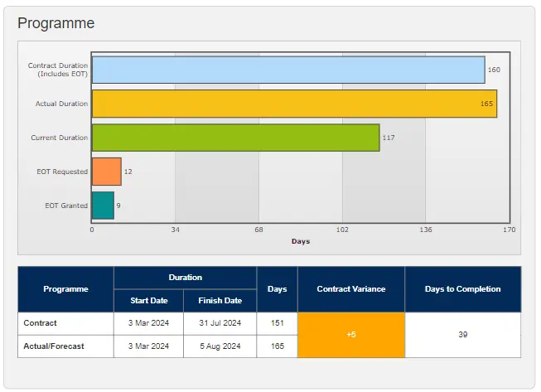Image resolution: width=541 pixels, height=392 pixels.
Task: Click the green Current Duration bar
Action: click(235, 138)
